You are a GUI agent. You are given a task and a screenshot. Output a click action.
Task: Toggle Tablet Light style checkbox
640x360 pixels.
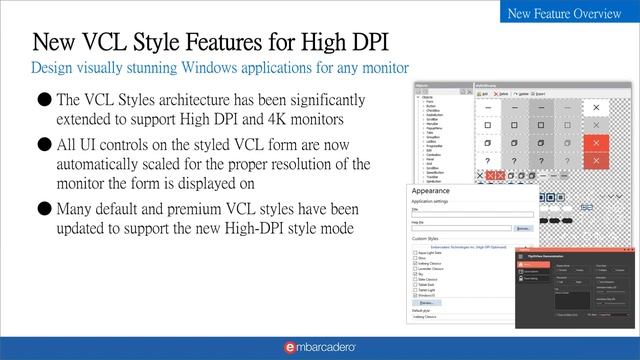415,290
